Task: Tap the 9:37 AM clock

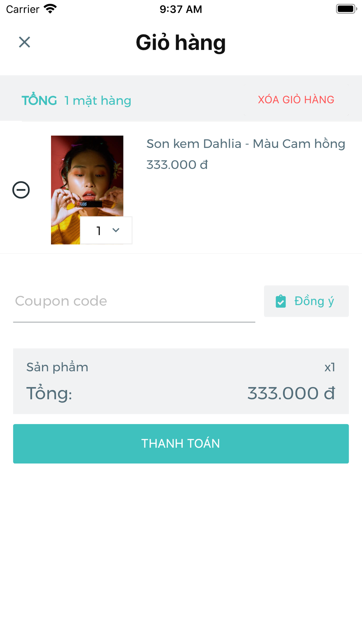Action: coord(181,9)
